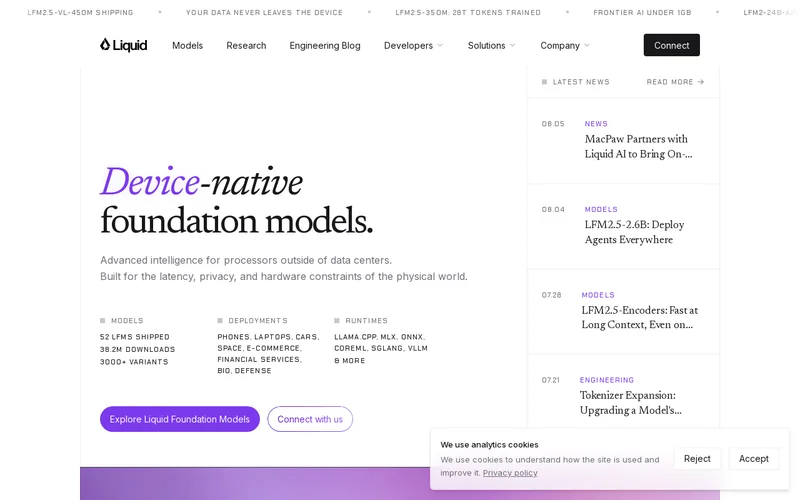Screen dimensions: 800x500
Task: Click the MODELS tag above LFM2.5-Encoders article
Action: (598, 295)
